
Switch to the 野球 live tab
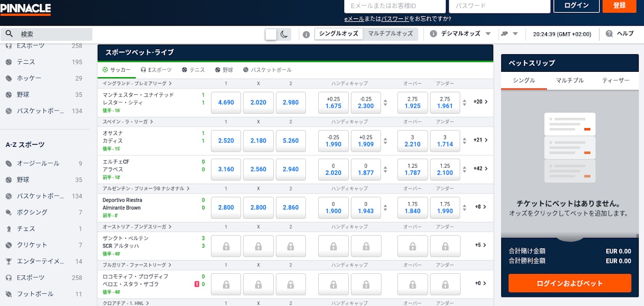pyautogui.click(x=224, y=70)
